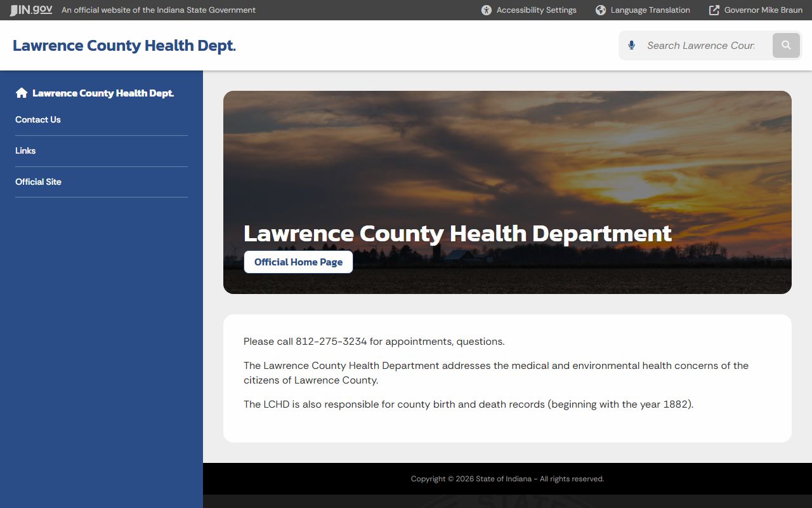Click 'An official website of the Indiana State Government'
This screenshot has height=508, width=812.
pos(159,10)
